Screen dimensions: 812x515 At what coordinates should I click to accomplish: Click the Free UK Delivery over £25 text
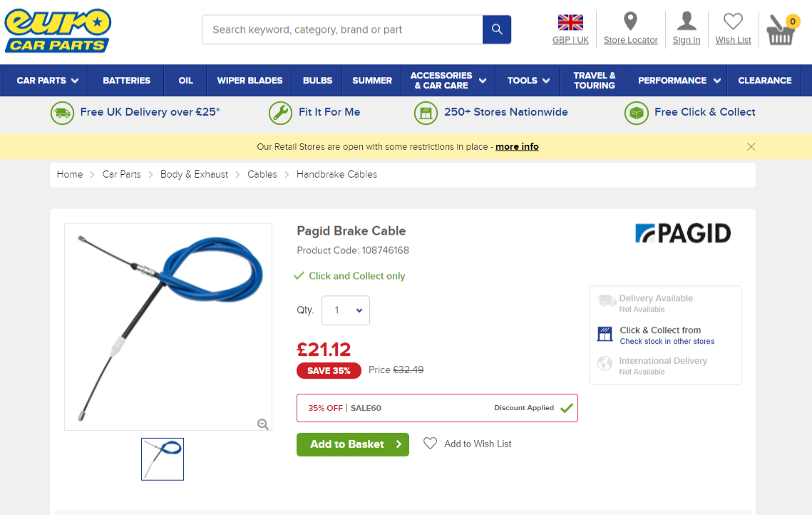tap(150, 112)
